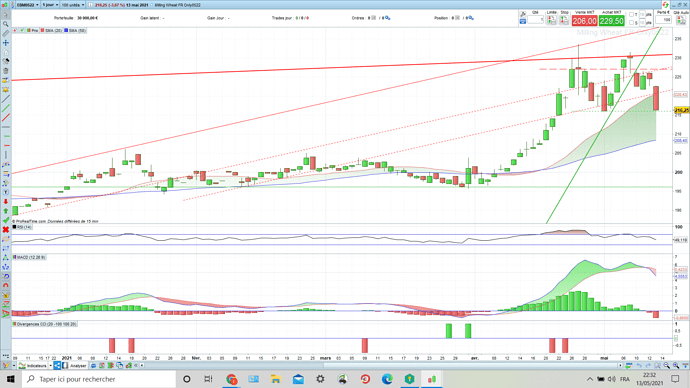Select the ruler measure tool

6,33
